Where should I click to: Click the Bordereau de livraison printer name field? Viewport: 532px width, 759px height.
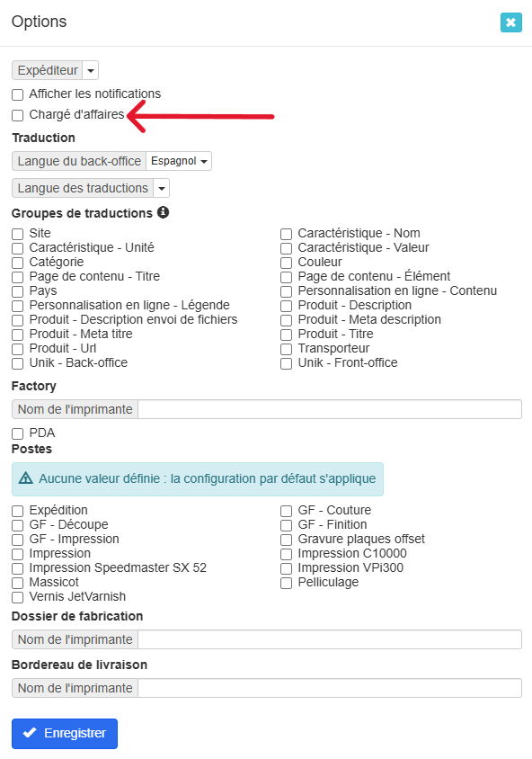click(x=330, y=688)
